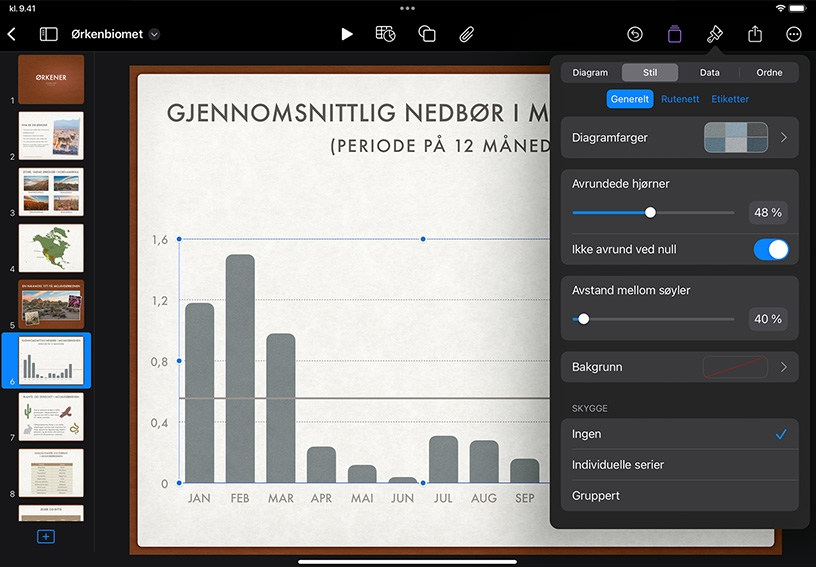The image size is (816, 567).
Task: Tap the Bakgrunn no-fill swatch
Action: [x=735, y=367]
